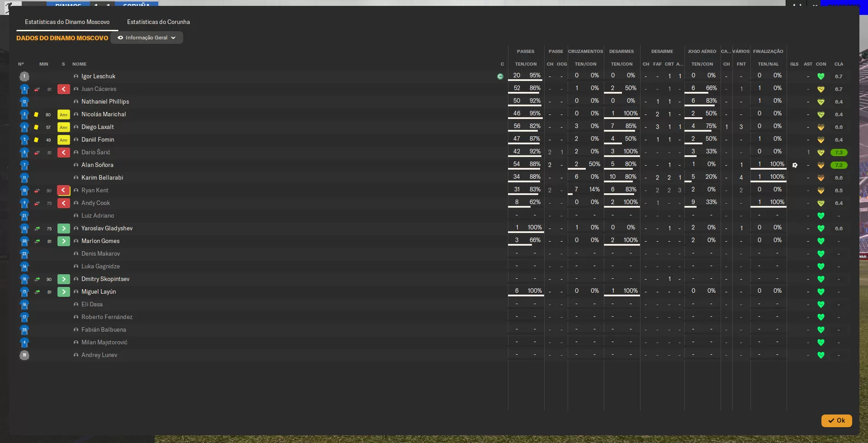Open player Igor Leschuk
This screenshot has width=868, height=443.
(x=98, y=76)
